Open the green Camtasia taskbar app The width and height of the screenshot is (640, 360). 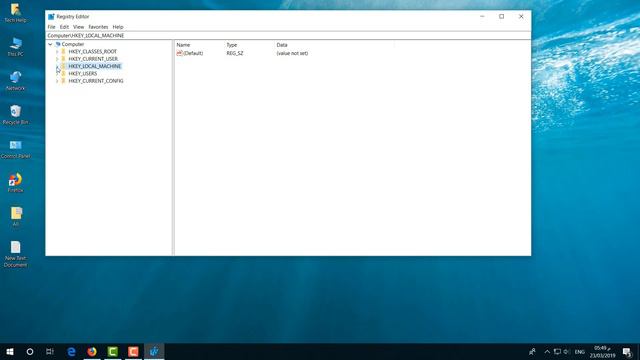[x=113, y=351]
